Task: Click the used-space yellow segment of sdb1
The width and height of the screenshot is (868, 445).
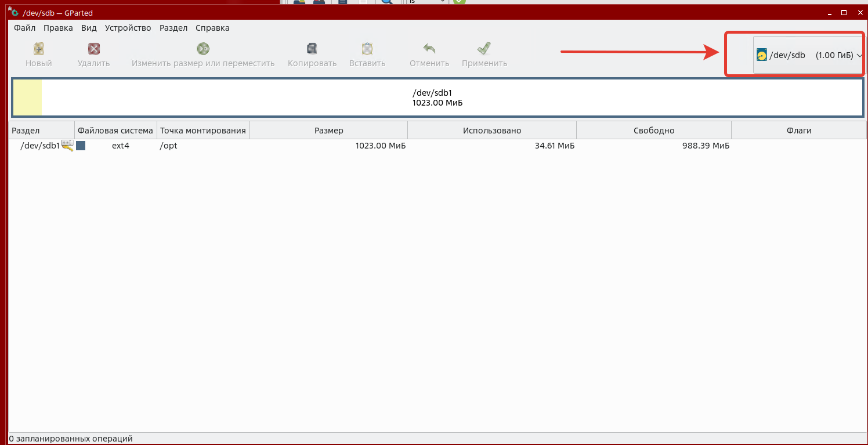Action: click(x=28, y=97)
